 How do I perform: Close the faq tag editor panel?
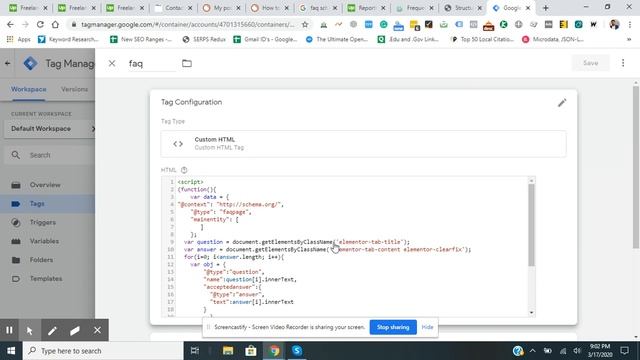[x=112, y=64]
